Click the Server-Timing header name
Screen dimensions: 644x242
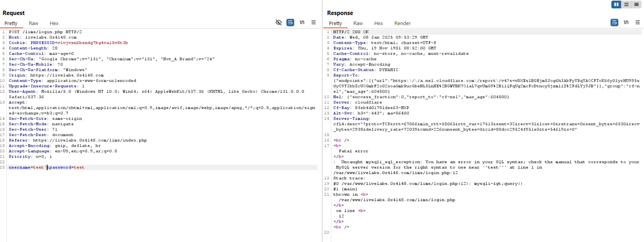352,119
